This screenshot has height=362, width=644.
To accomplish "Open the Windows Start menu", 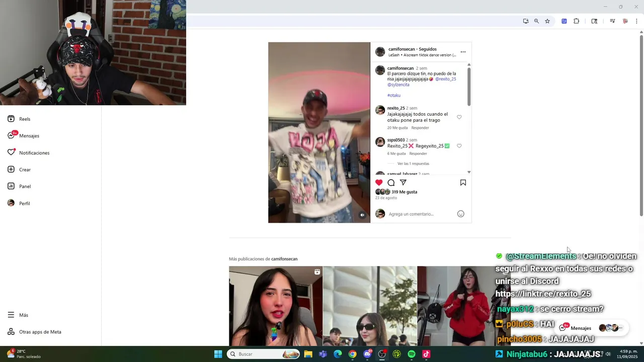I will tap(218, 354).
